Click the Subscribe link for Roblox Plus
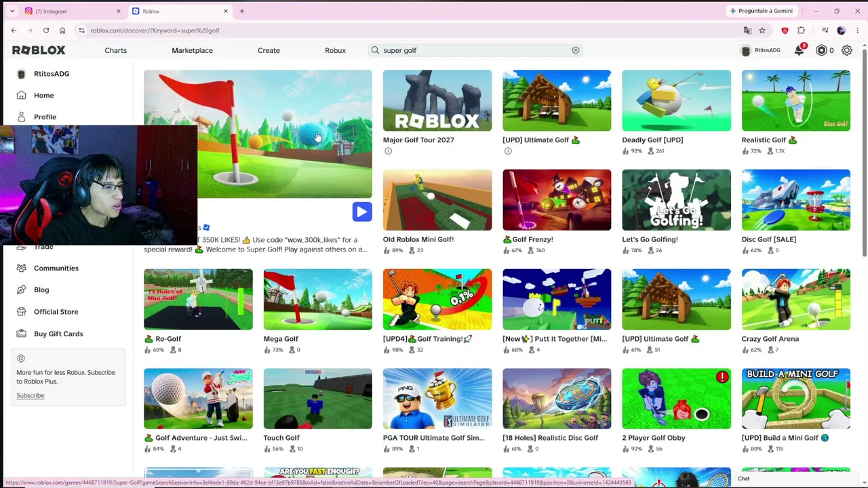This screenshot has width=868, height=488. click(x=30, y=396)
